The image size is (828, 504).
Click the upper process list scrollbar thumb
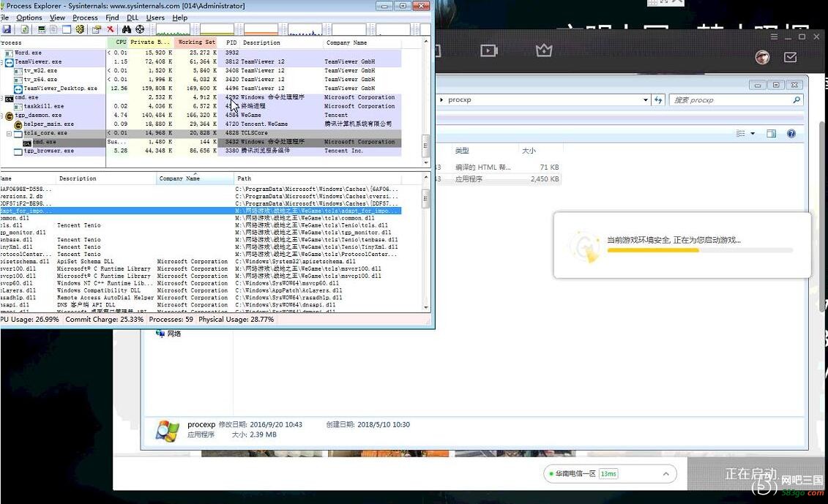(425, 146)
